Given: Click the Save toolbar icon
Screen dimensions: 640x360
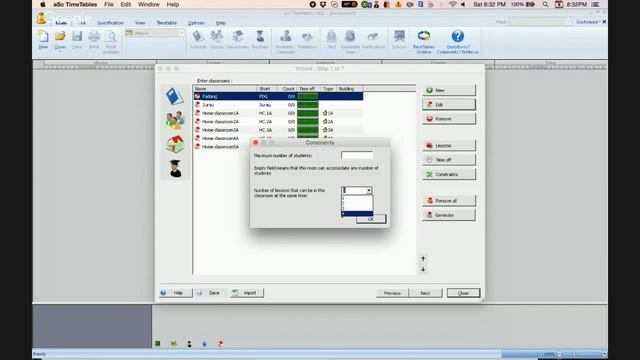Looking at the screenshot, I should 77,39.
